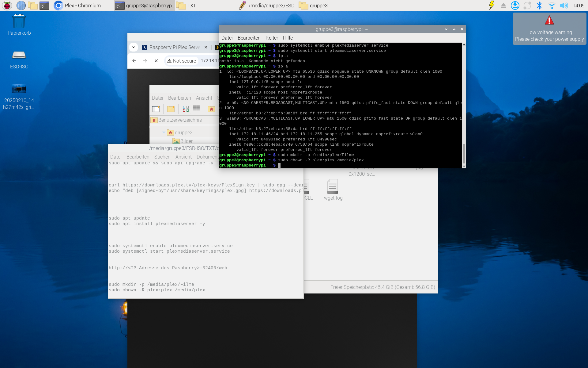Open the terminal's Bearbeiten menu

249,38
